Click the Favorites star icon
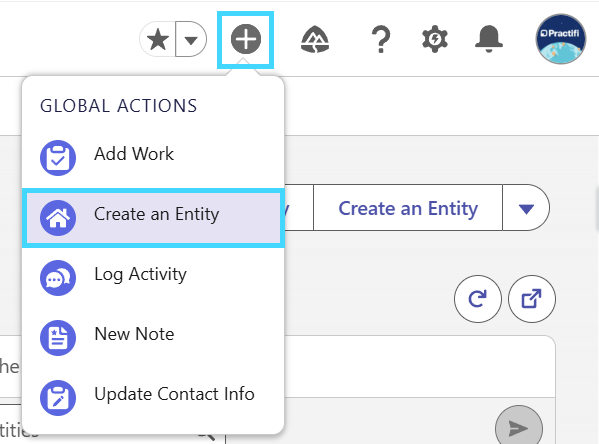The height and width of the screenshot is (444, 599). coord(158,39)
